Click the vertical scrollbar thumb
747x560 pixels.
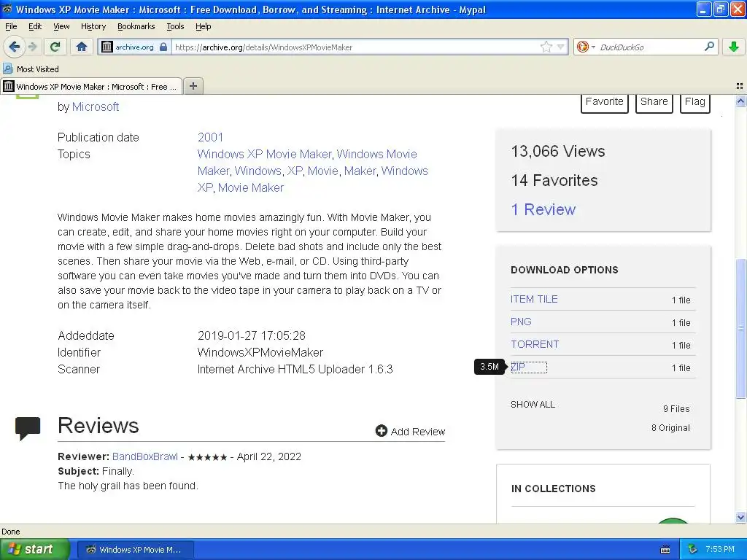click(x=740, y=328)
